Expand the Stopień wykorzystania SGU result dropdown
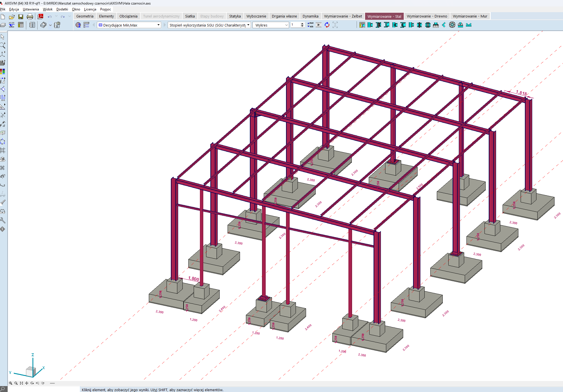Screen dimensions: 563x392 (x=248, y=25)
